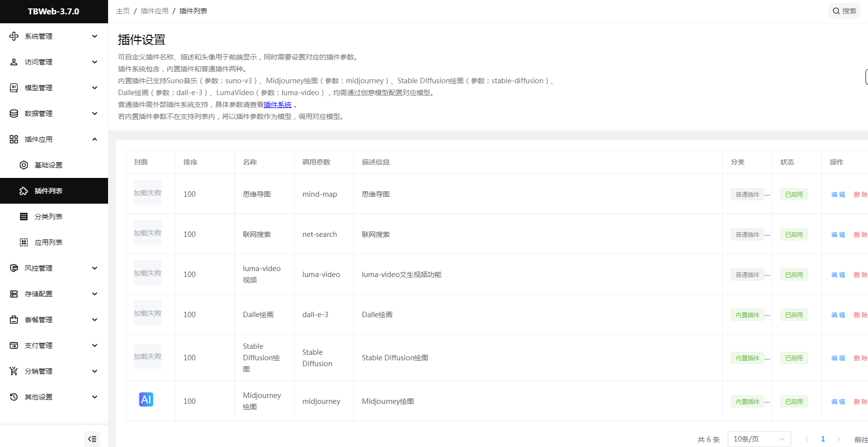Click the 分销管理 cart icon

click(x=14, y=371)
